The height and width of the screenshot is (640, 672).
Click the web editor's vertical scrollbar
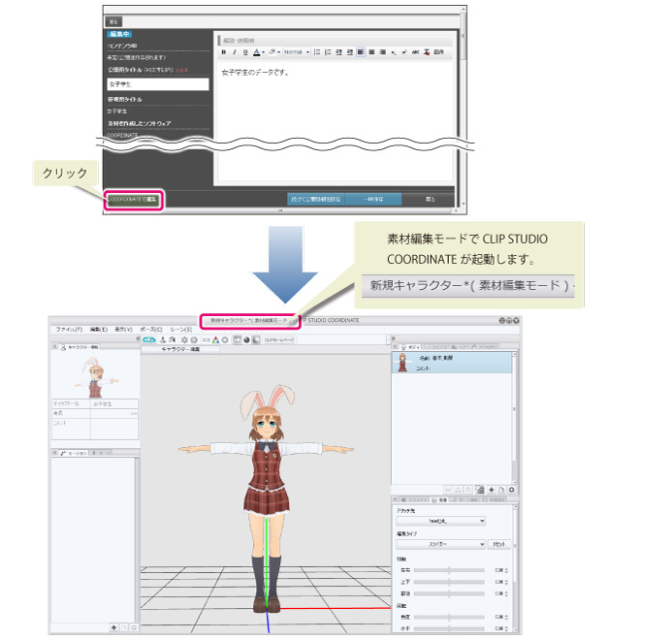464,108
